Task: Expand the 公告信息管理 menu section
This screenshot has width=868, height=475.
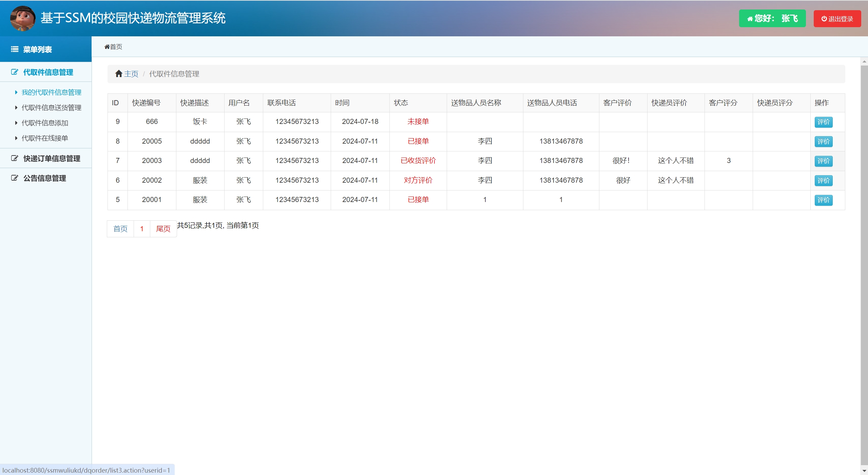Action: [x=44, y=178]
